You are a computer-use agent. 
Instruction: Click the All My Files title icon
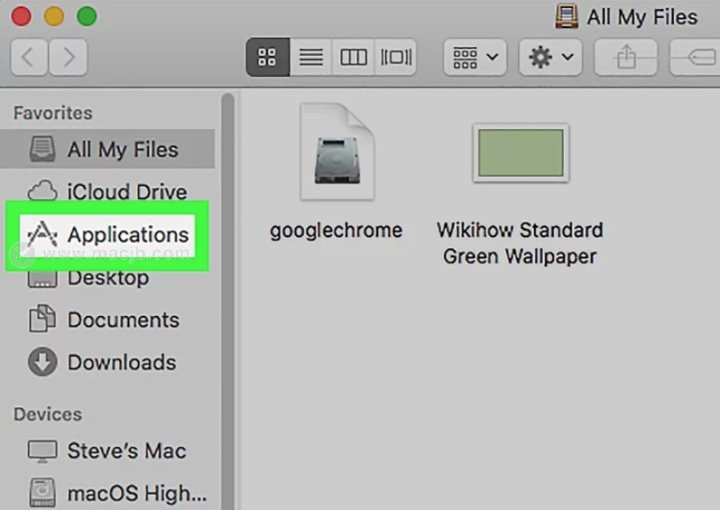567,17
